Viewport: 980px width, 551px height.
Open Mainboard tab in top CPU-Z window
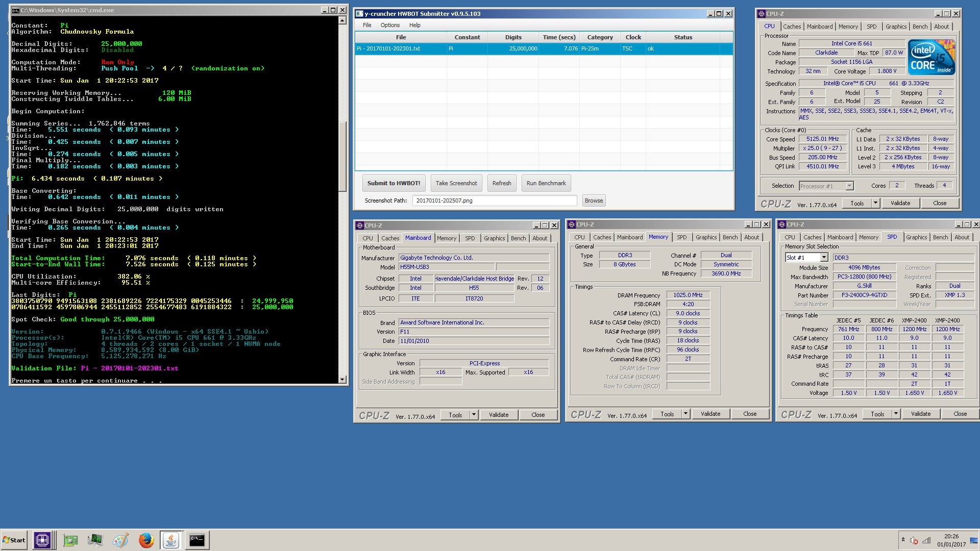click(820, 27)
